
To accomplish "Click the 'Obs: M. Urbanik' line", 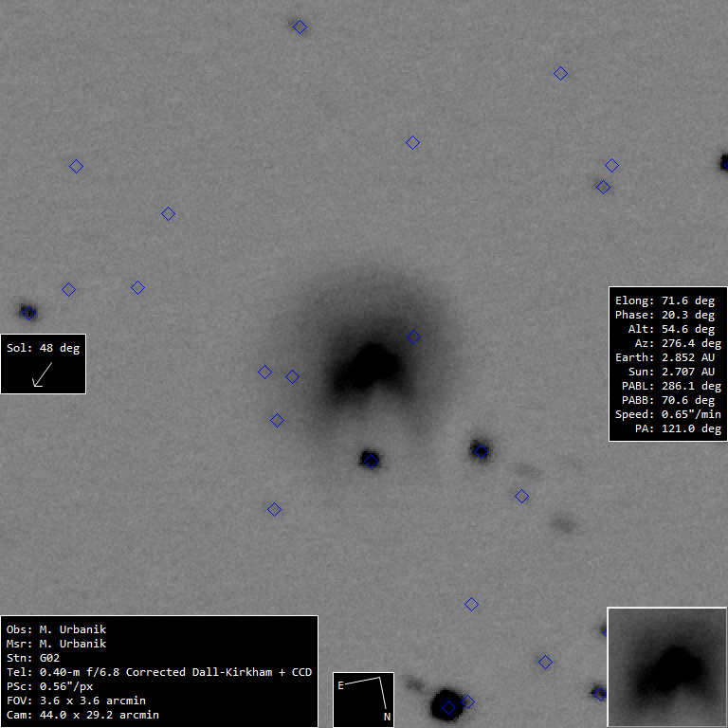I will pyautogui.click(x=56, y=629).
